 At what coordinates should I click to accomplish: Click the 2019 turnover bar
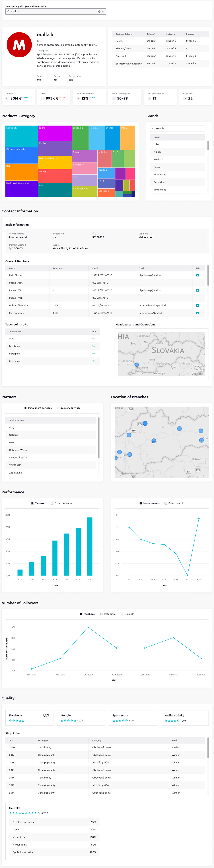pos(90,546)
